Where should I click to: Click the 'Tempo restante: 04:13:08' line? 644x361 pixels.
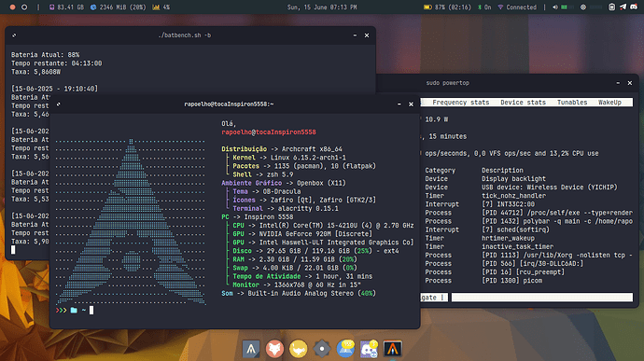point(57,63)
